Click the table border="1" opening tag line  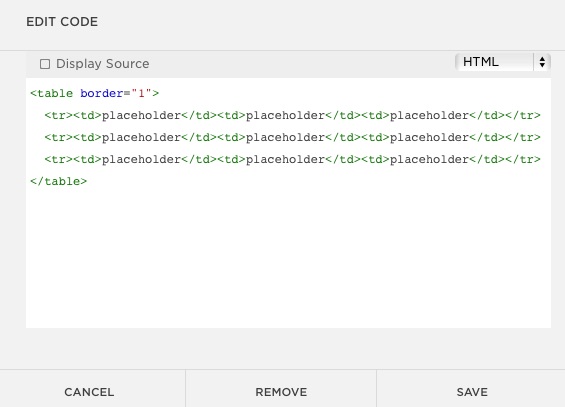(94, 94)
